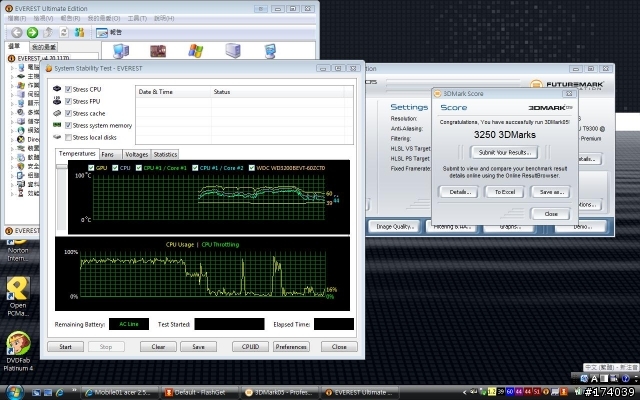Open the Windows logo category icon in content pane
Screen dimensions: 640x400
(x=196, y=51)
